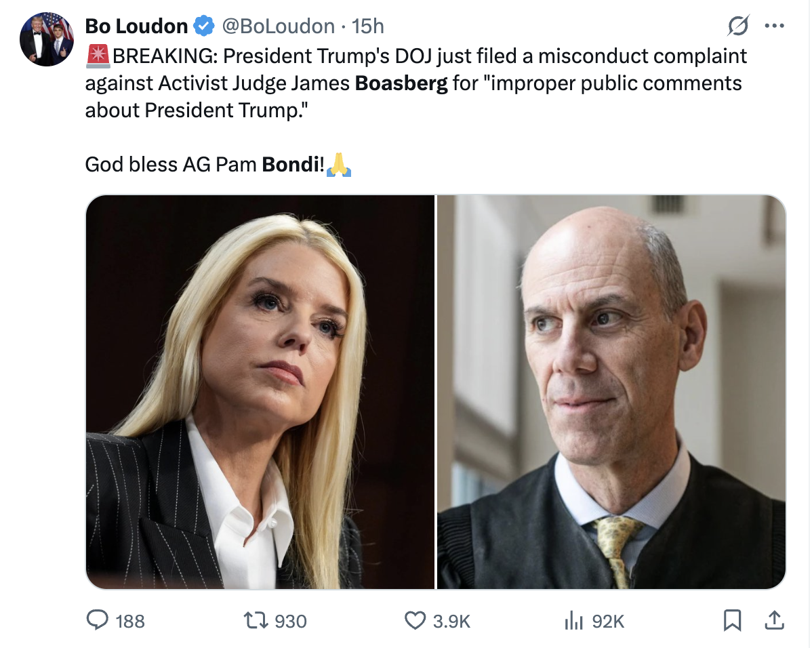Bookmark this post
Image resolution: width=812 pixels, height=648 pixels.
point(732,620)
